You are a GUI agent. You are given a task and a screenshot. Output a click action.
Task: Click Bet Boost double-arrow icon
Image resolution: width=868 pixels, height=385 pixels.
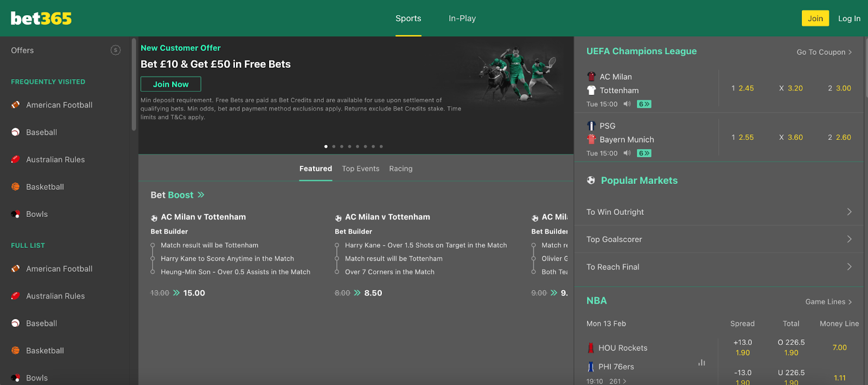click(x=201, y=195)
